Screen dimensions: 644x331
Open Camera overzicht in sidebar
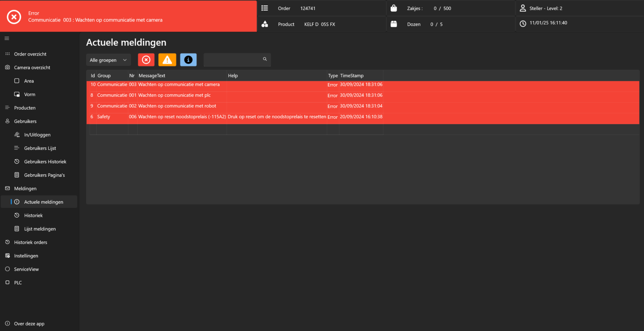[32, 67]
